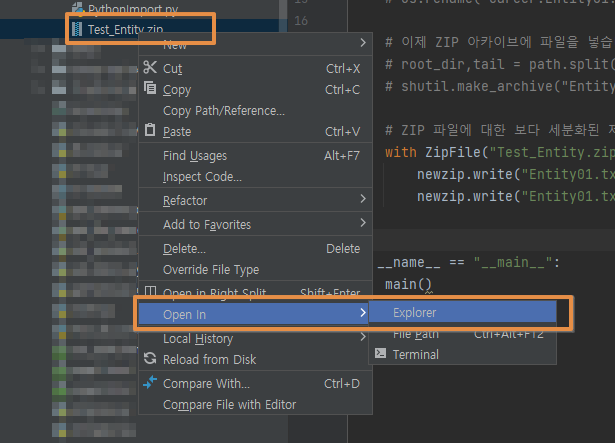Select Override File Type entry
The width and height of the screenshot is (615, 443).
(x=255, y=270)
